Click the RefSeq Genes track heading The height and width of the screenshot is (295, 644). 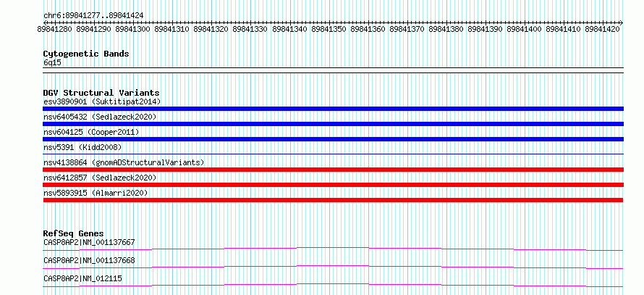point(73,233)
